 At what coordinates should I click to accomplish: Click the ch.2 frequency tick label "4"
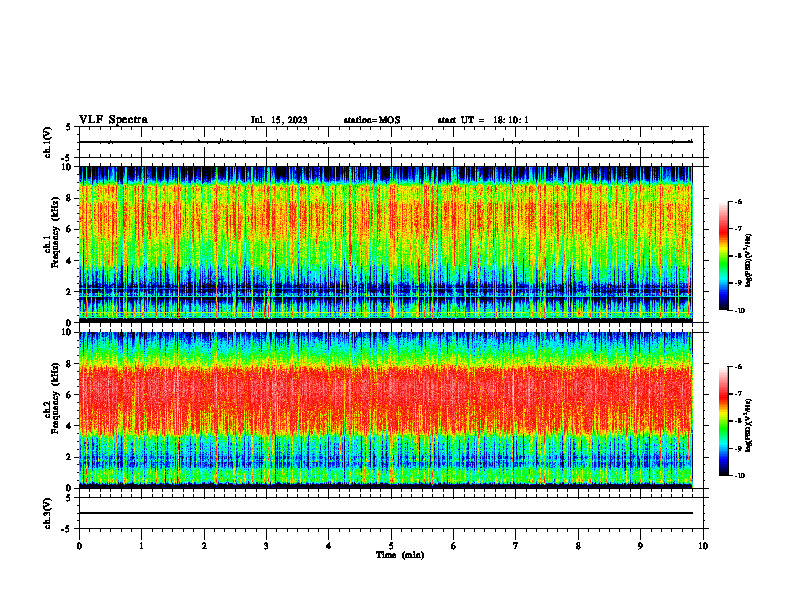[x=70, y=426]
